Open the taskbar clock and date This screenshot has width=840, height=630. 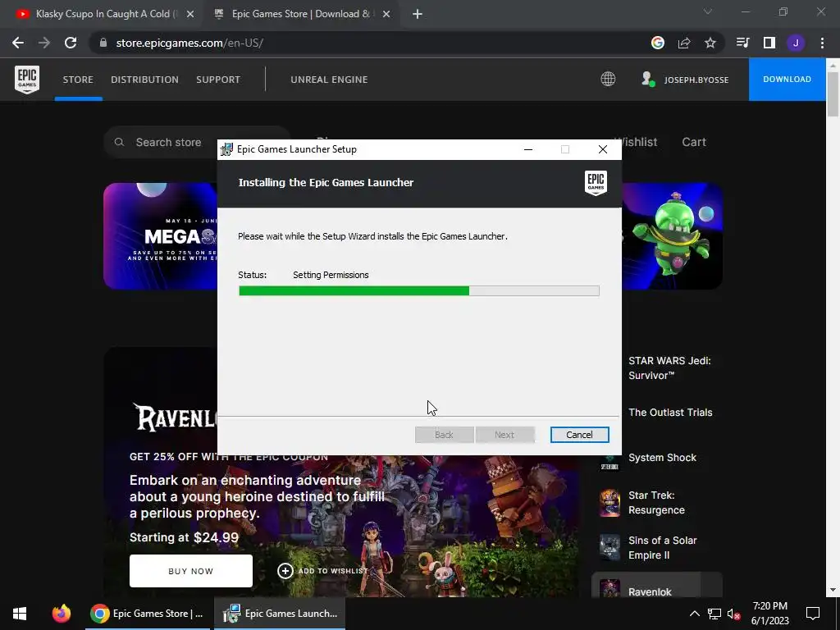point(769,614)
